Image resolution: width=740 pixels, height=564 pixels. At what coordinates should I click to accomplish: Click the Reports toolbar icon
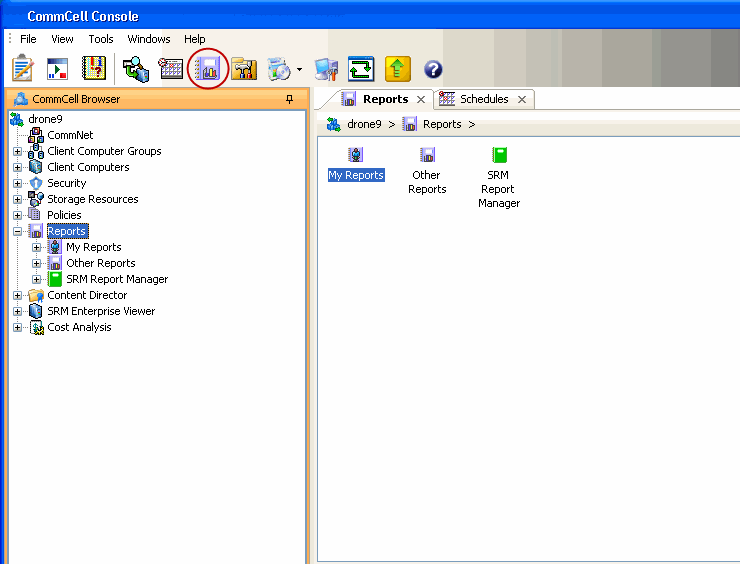click(x=208, y=69)
